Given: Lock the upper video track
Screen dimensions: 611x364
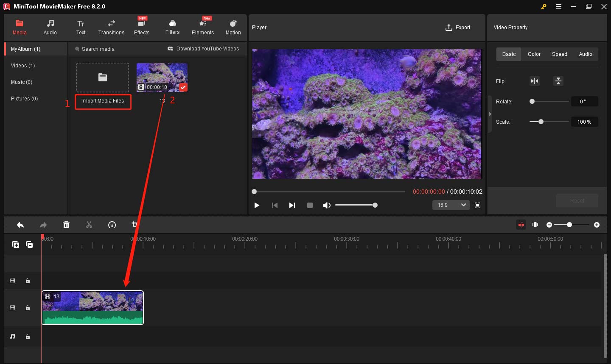Looking at the screenshot, I should 28,281.
